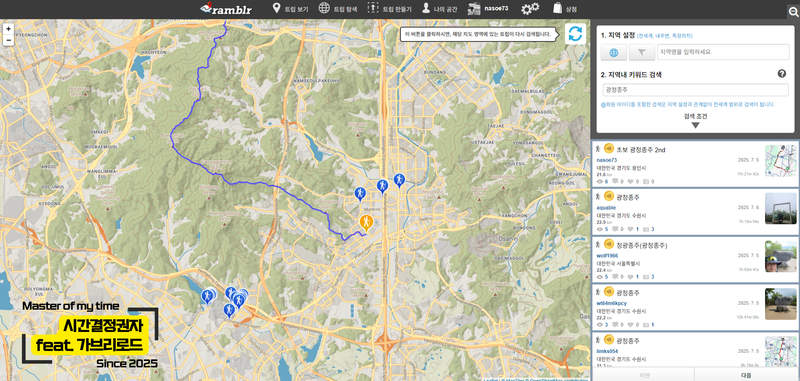Select the worldwide globe region button
The height and width of the screenshot is (381, 800).
pos(614,52)
